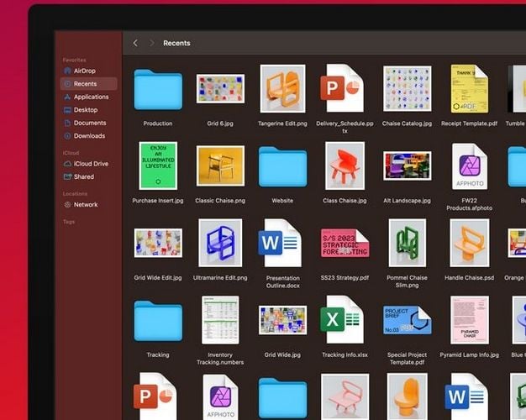Select Applications in the sidebar
The height and width of the screenshot is (420, 526).
point(90,97)
